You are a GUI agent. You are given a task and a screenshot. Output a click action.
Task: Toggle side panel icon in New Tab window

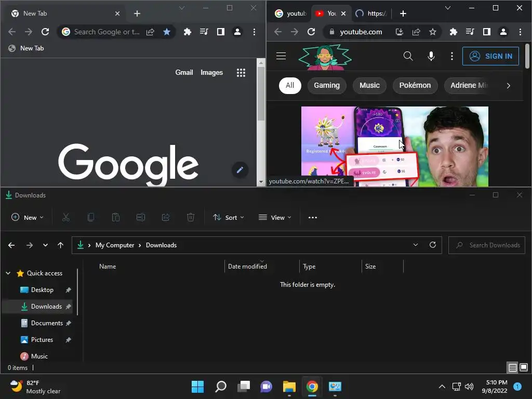click(220, 32)
